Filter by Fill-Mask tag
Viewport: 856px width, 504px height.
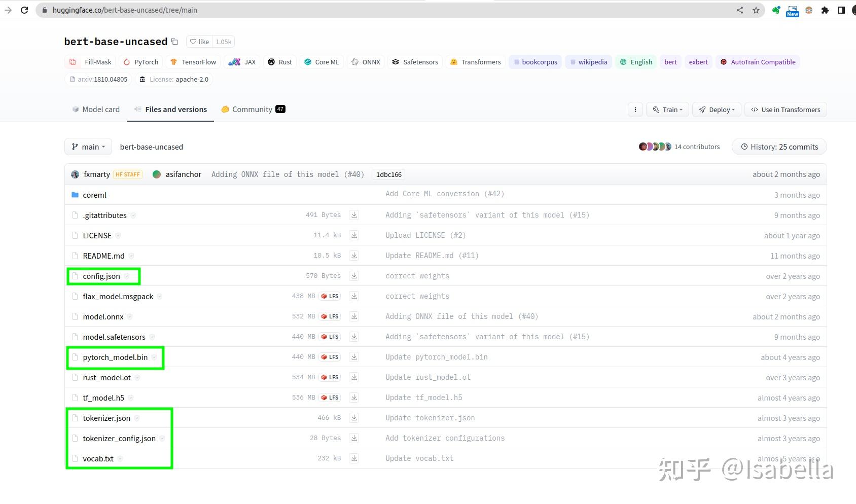[x=90, y=62]
